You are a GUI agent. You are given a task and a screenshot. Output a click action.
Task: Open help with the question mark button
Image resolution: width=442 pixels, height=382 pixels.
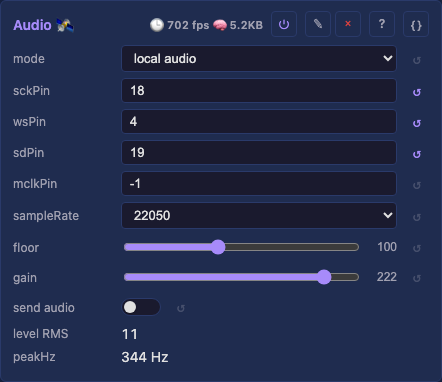coord(382,24)
